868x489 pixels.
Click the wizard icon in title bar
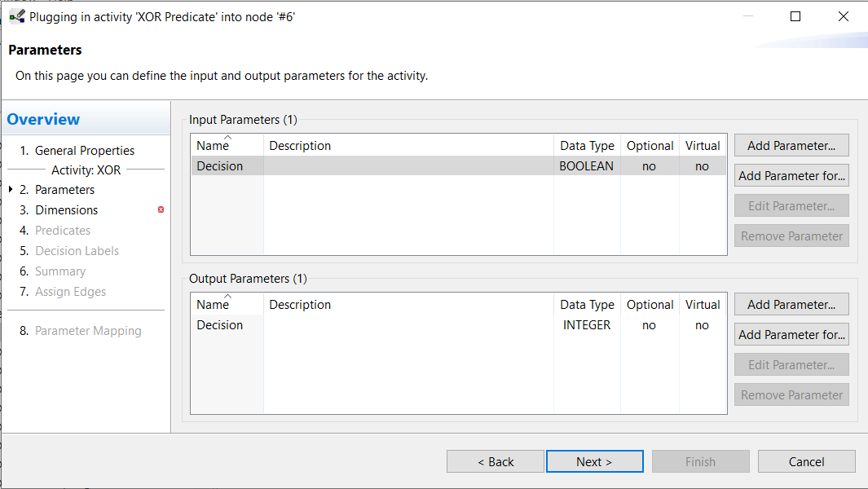(16, 16)
